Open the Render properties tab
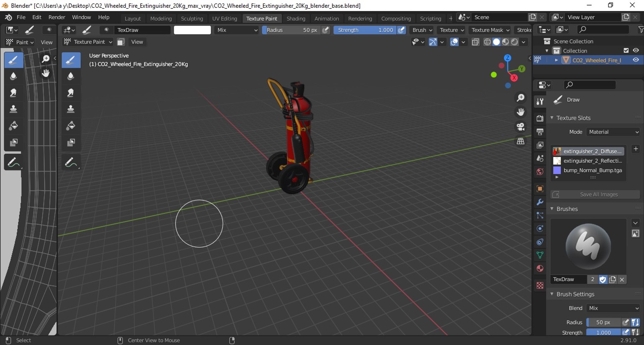This screenshot has width=644, height=345. coord(540,118)
